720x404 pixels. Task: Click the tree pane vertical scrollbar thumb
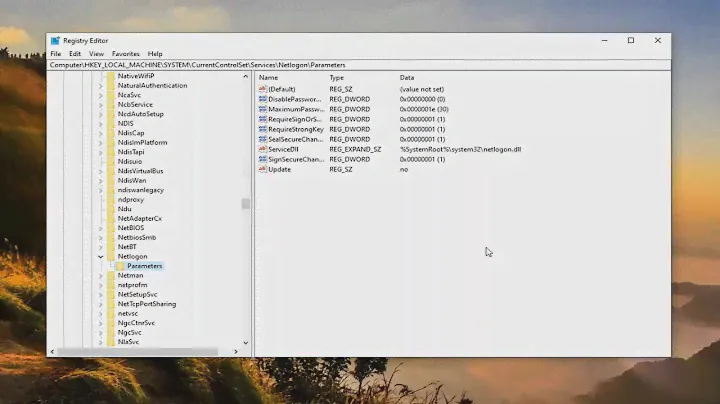246,203
